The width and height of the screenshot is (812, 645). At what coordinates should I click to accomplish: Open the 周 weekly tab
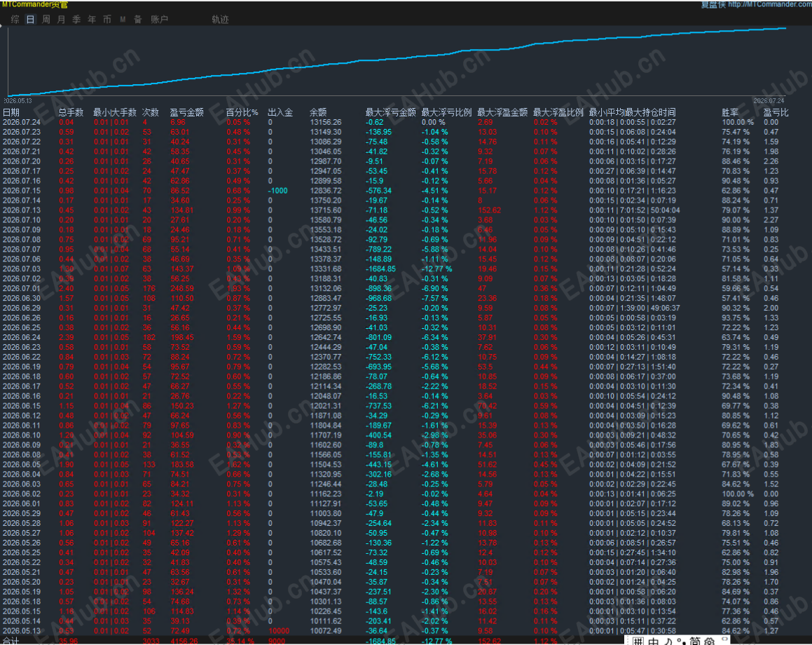click(x=46, y=20)
